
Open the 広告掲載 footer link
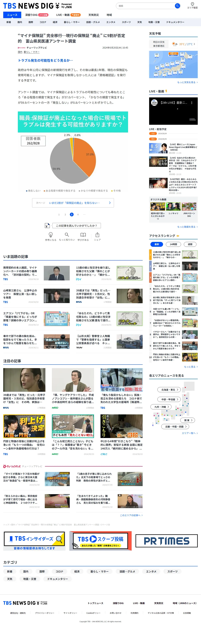point(187,613)
